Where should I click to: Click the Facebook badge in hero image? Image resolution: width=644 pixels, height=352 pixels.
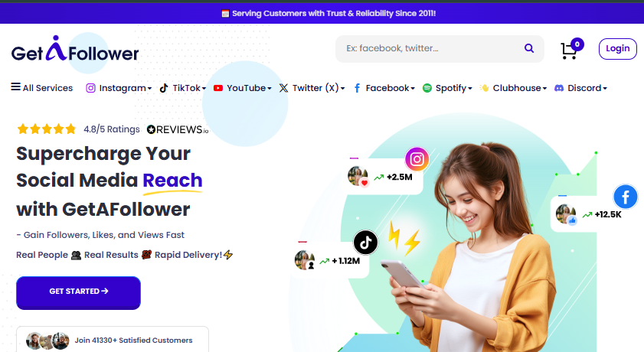click(625, 197)
